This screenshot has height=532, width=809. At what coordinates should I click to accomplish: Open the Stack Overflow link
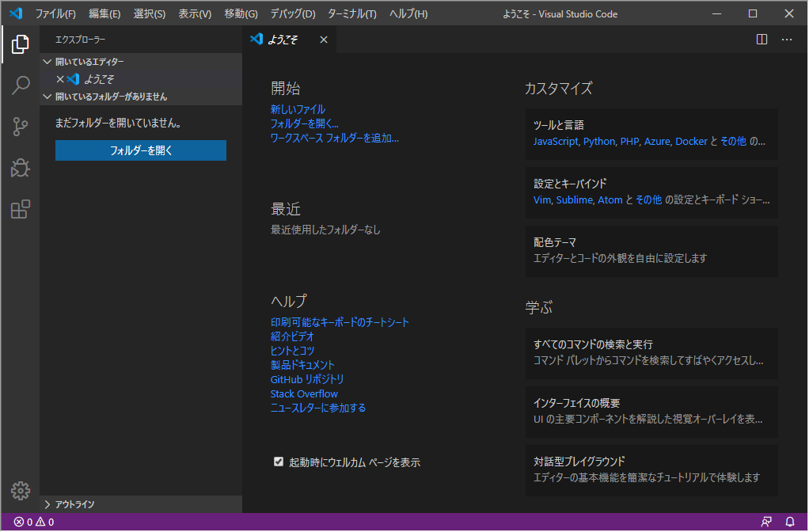(304, 393)
